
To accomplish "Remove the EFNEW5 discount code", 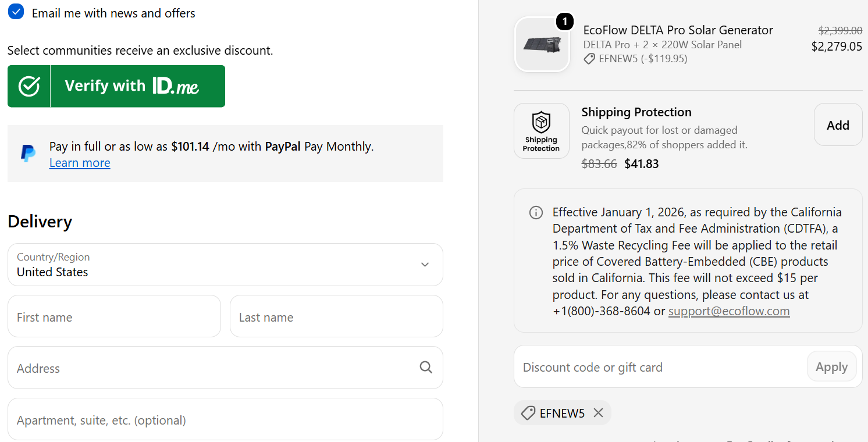I will tap(598, 413).
